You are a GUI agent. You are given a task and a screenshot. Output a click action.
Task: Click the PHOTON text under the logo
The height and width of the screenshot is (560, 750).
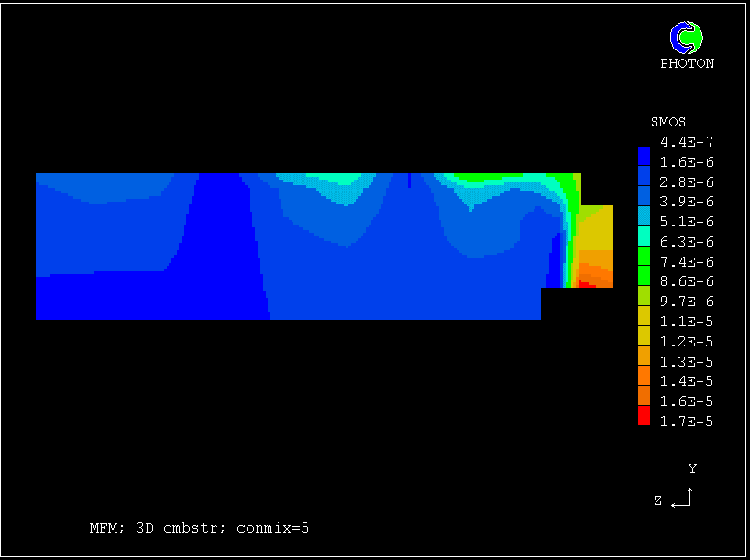pyautogui.click(x=687, y=64)
